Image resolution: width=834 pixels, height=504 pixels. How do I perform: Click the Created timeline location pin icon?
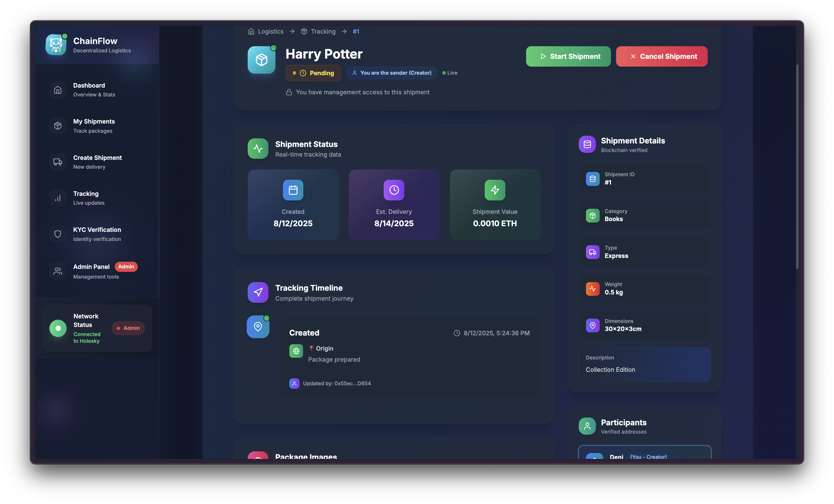pyautogui.click(x=258, y=327)
